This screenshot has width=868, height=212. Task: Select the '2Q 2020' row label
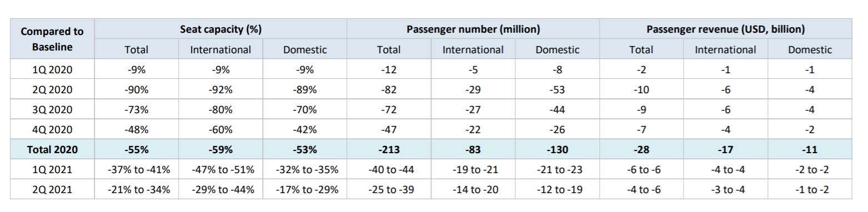52,89
